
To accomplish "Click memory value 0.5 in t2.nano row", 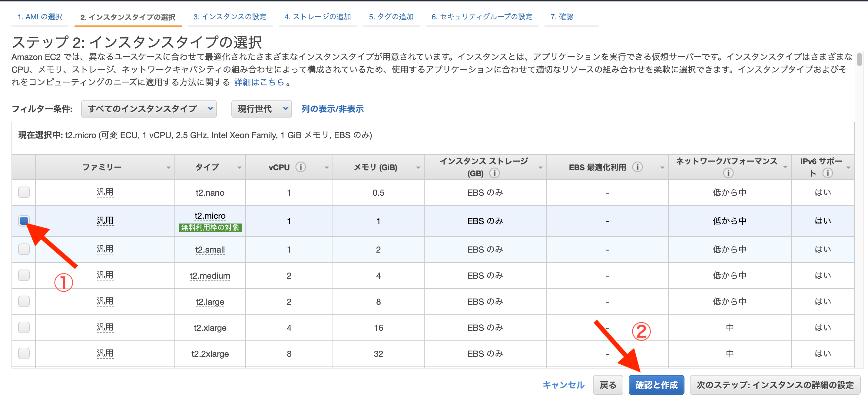I will (378, 193).
